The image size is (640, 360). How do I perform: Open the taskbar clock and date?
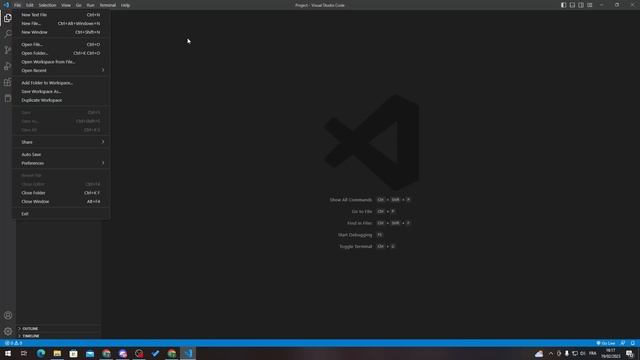click(611, 353)
